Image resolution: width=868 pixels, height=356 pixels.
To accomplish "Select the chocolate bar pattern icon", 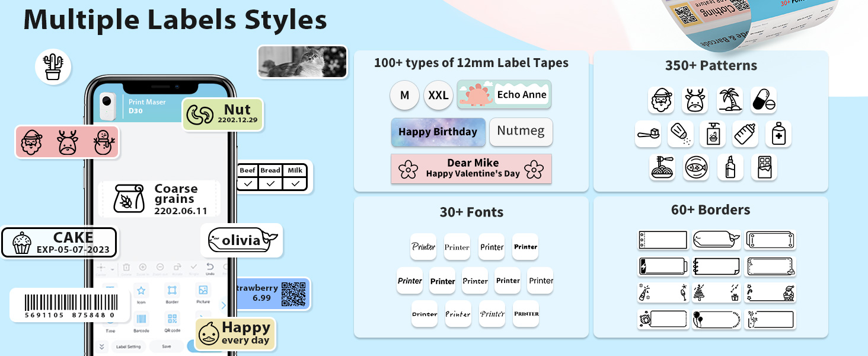I will [764, 167].
